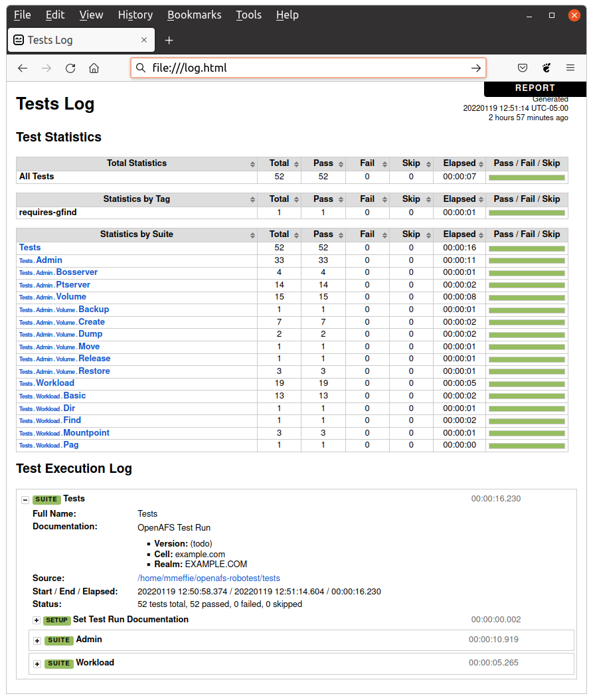Click the Tests suite badge in execution log
This screenshot has width=593, height=700.
(46, 499)
